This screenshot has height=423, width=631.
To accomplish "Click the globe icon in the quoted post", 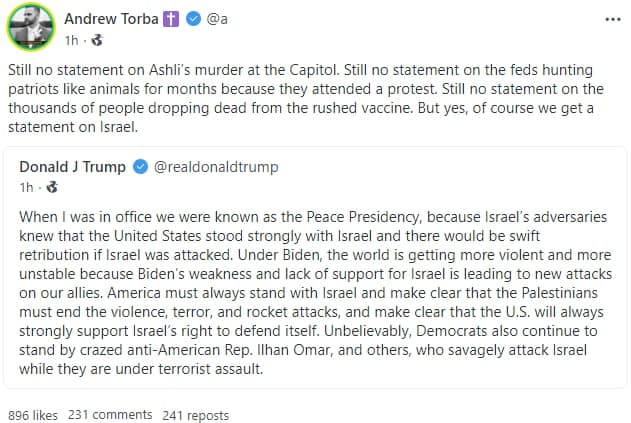I will click(x=51, y=187).
